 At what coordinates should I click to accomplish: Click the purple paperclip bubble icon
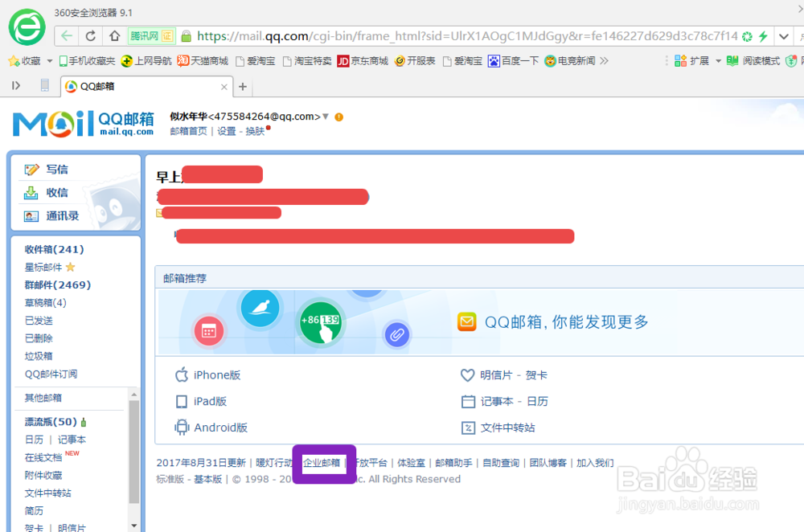(x=397, y=335)
